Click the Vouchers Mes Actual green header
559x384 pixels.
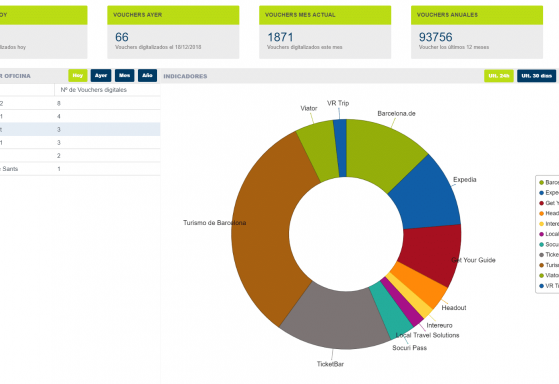click(325, 15)
